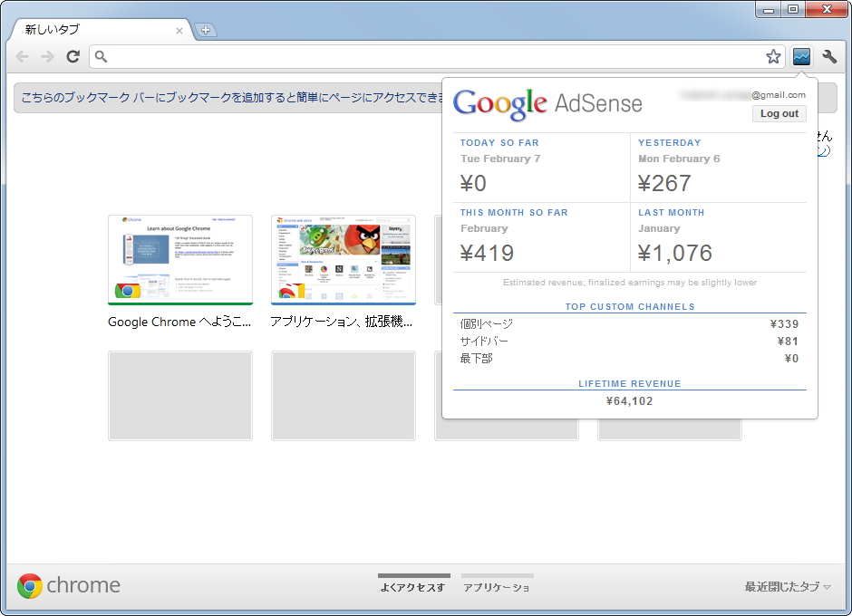Screen dimensions: 852x616
Task: Click the magnifier icon in the address bar
Action: coord(102,56)
